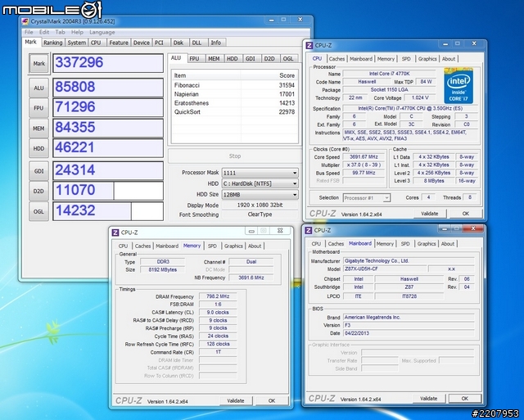
Task: Run the HDD benchmark button
Action: (x=38, y=148)
